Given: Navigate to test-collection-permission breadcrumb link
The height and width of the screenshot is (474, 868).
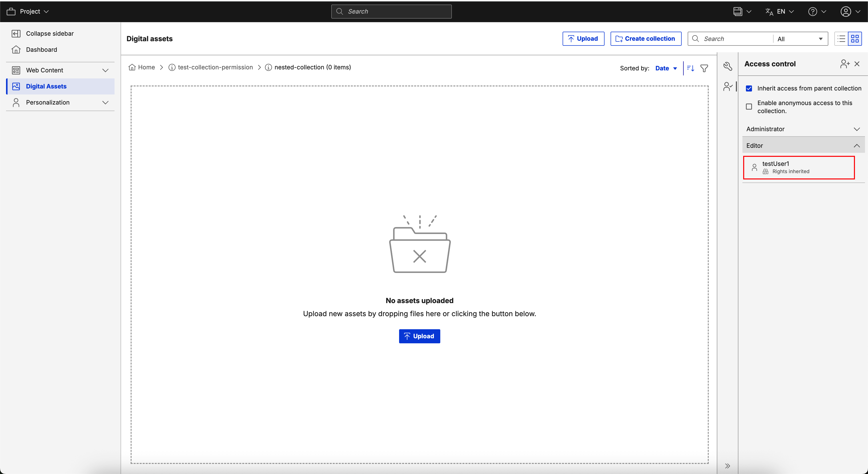Looking at the screenshot, I should (x=215, y=67).
